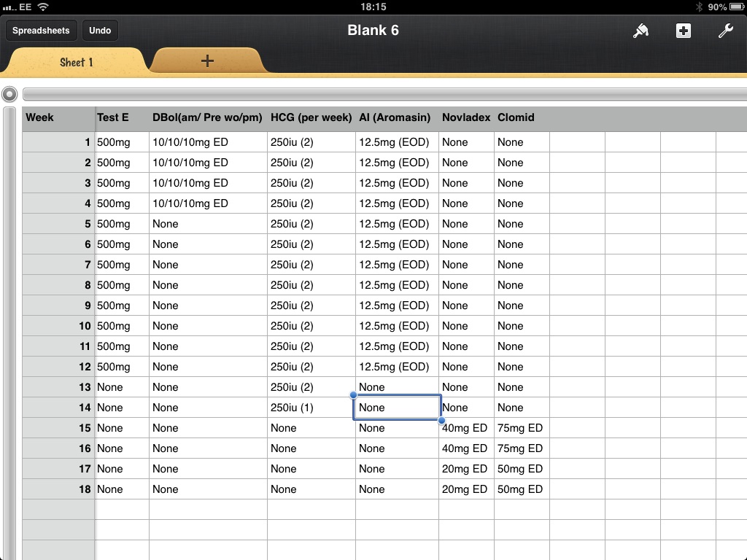
Task: Tap the document title Blank 6
Action: point(373,30)
